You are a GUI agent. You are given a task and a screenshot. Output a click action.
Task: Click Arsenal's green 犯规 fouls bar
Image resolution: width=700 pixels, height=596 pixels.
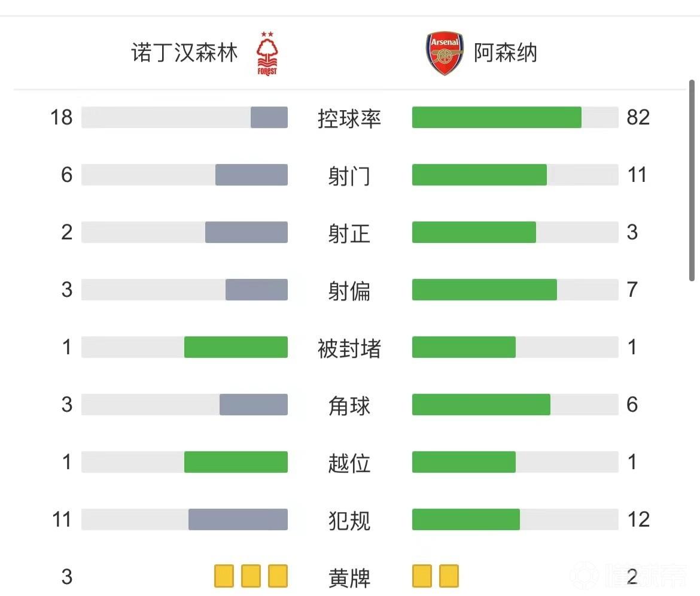click(465, 519)
